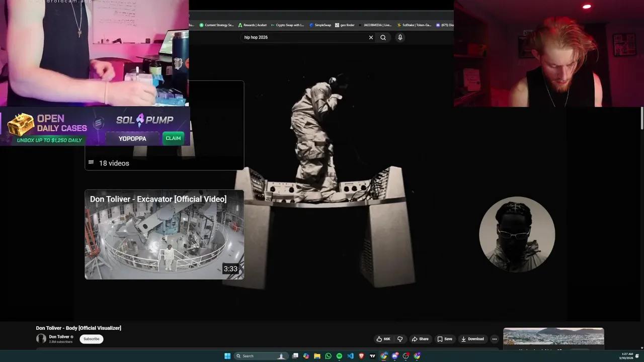
Task: Clear the YouTube search text with X
Action: tap(371, 37)
